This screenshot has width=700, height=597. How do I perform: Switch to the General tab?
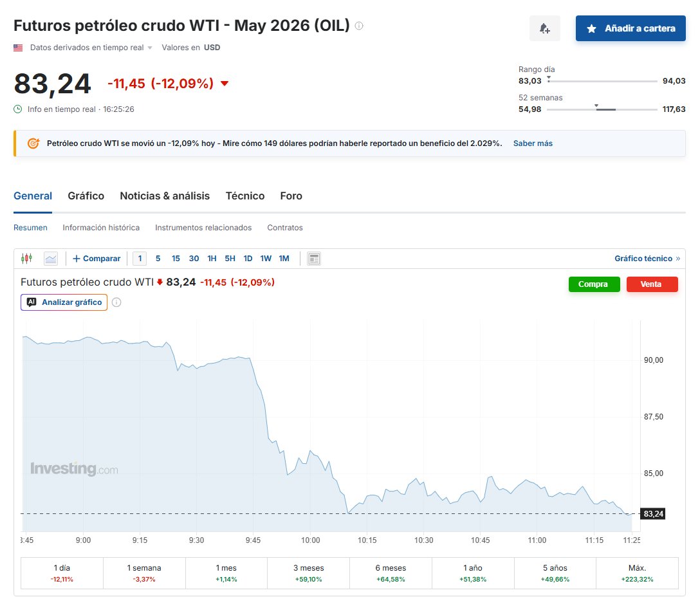(x=33, y=196)
